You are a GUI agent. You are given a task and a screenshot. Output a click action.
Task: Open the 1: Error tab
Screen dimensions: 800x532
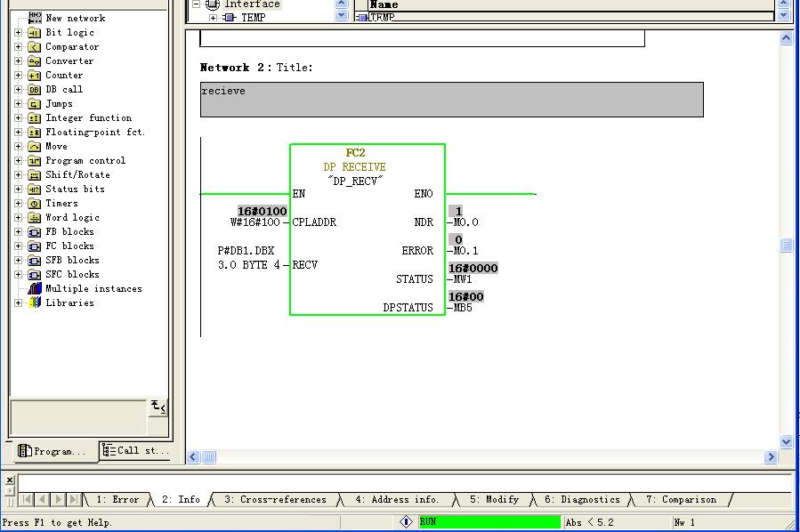tap(117, 500)
